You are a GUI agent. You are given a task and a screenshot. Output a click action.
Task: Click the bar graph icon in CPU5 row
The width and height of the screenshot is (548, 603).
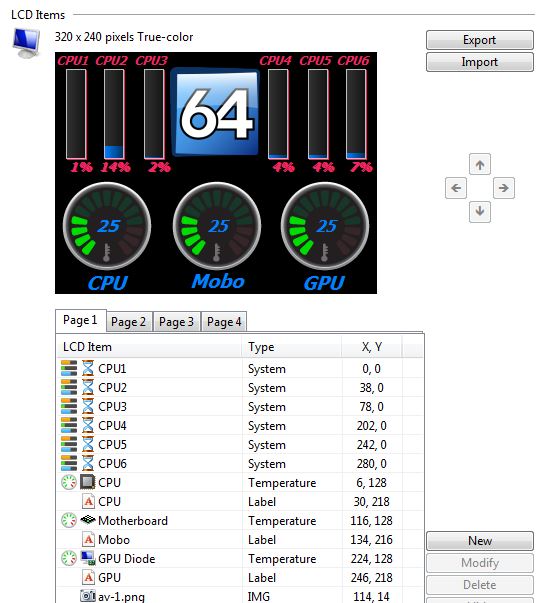69,445
